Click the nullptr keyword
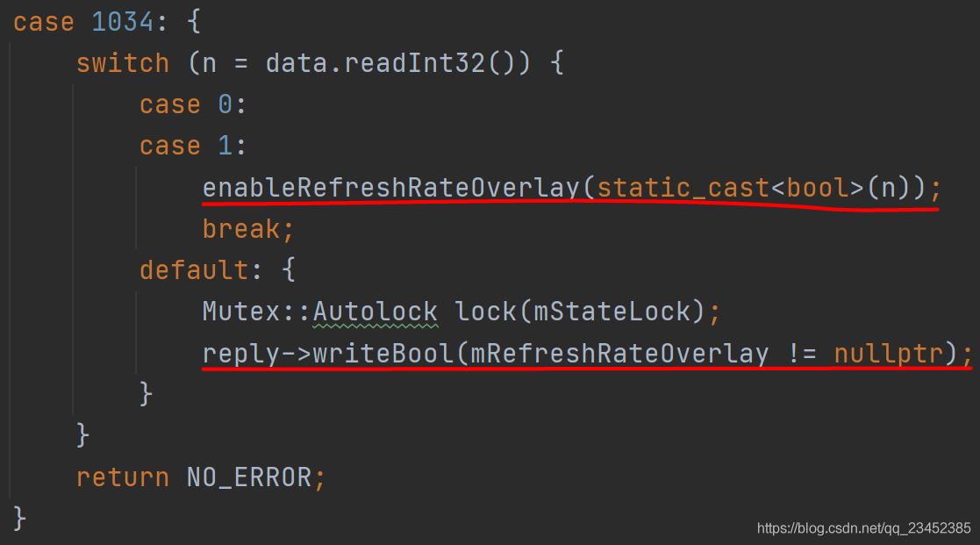Screen dimensions: 980x545 pos(888,353)
